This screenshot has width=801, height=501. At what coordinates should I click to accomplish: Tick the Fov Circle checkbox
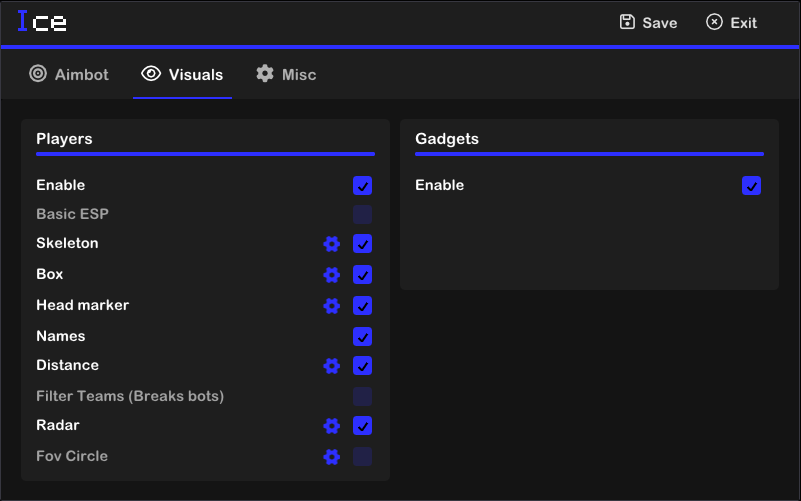point(363,457)
